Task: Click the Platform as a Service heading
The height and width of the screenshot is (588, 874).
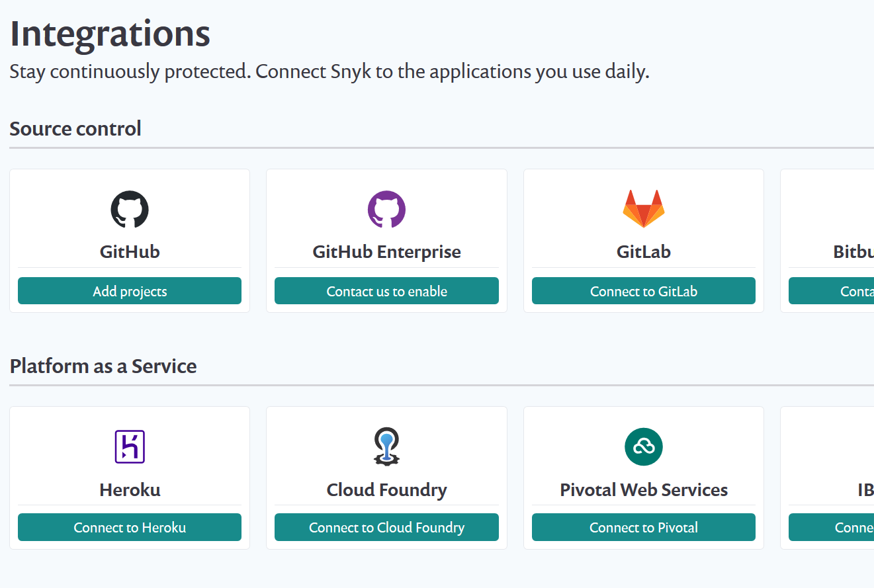Action: click(103, 366)
